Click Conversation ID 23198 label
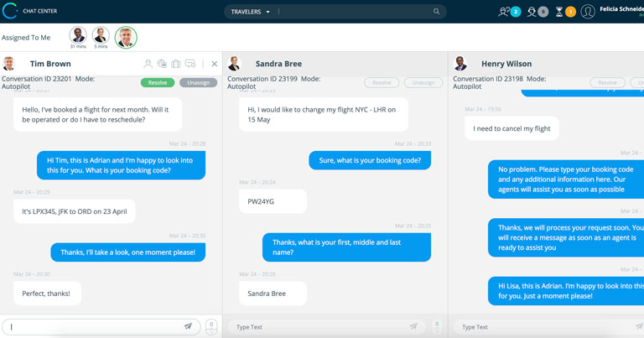This screenshot has height=338, width=644. pyautogui.click(x=488, y=79)
